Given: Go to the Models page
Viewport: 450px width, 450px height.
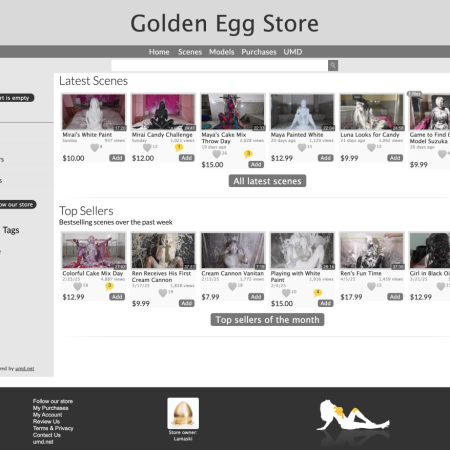Looking at the screenshot, I should coord(222,52).
